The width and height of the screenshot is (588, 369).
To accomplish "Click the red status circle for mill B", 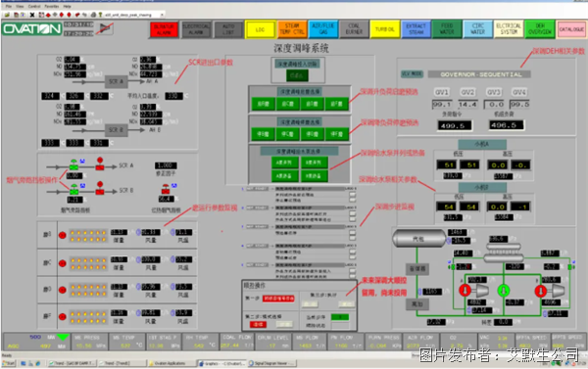I will pos(63,235).
